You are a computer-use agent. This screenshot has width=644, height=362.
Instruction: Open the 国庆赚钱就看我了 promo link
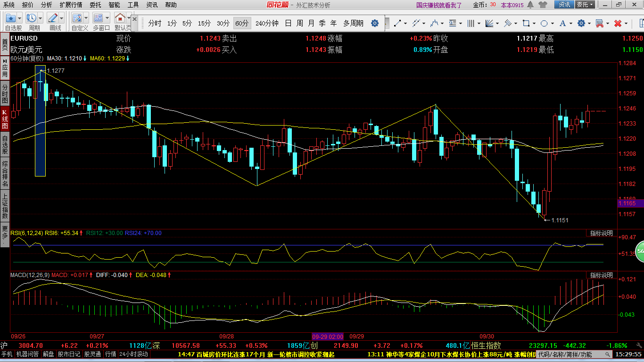coord(439,5)
